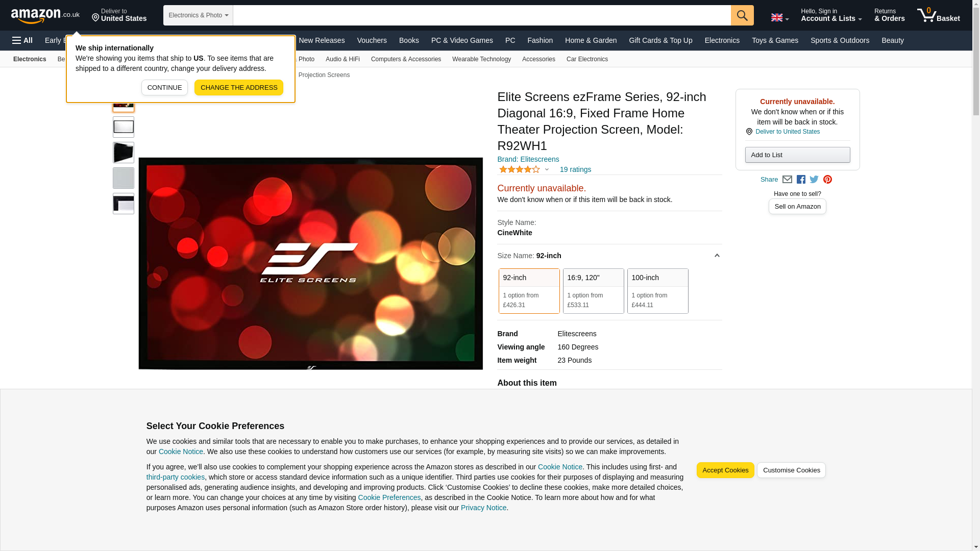The image size is (980, 551).
Task: Select the 92-inch size option
Action: click(529, 291)
